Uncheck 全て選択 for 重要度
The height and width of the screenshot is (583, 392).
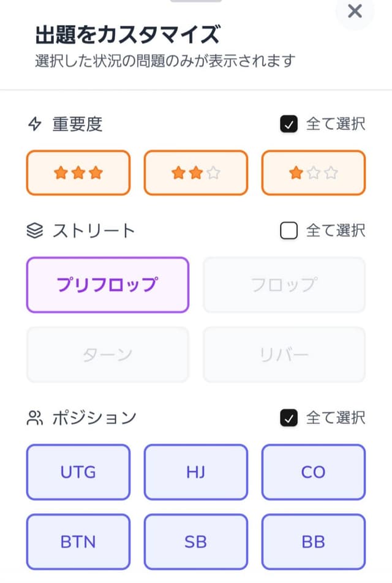(x=288, y=124)
